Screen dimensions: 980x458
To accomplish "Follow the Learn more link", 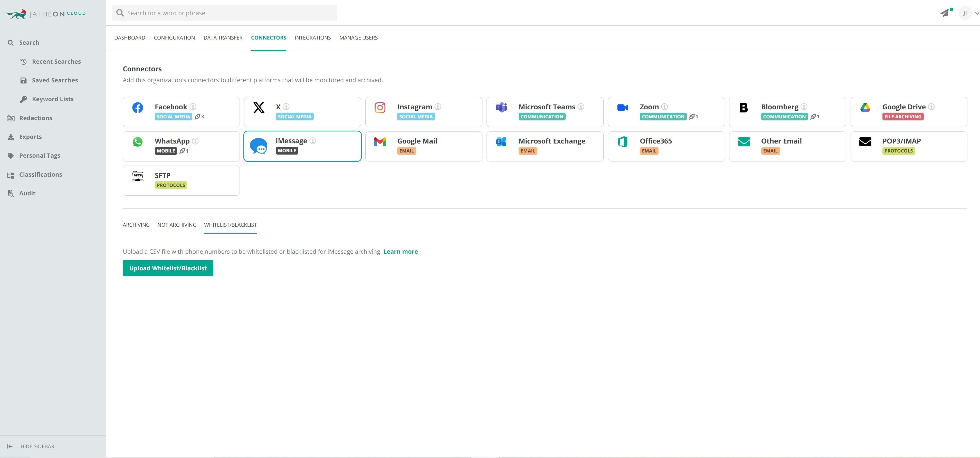I will tap(400, 251).
